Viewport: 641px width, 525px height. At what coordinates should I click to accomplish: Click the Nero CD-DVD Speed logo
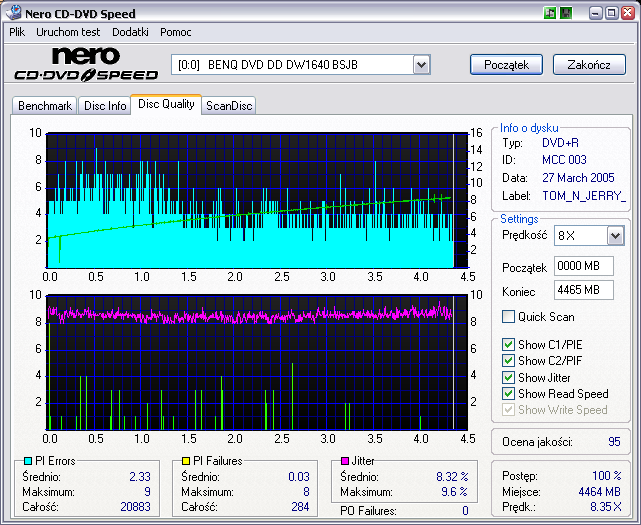(86, 64)
